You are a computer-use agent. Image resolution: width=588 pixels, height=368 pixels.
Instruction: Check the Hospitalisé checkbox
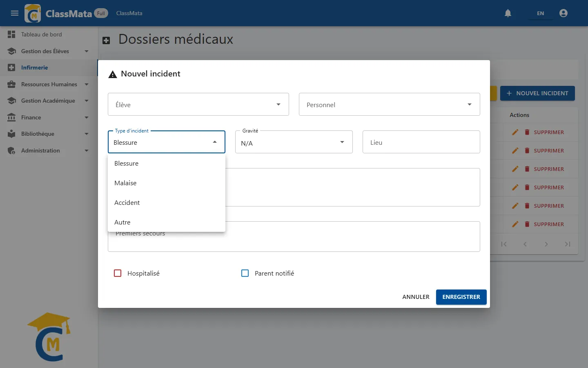pyautogui.click(x=118, y=273)
